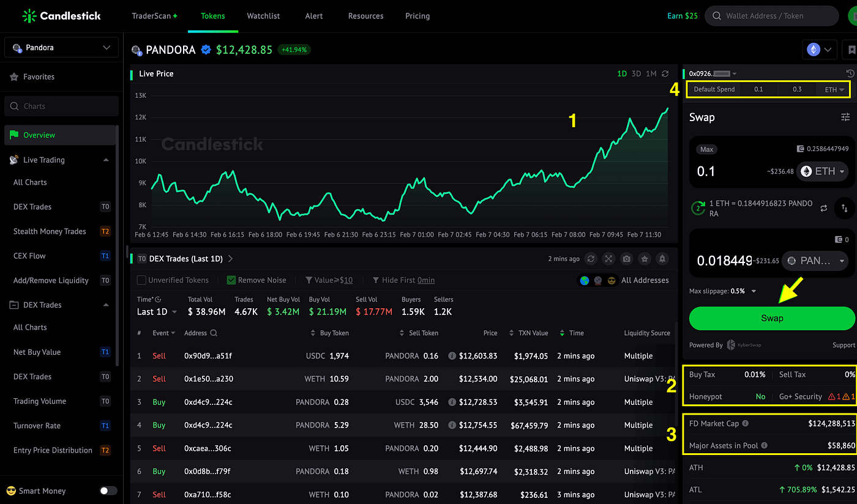Click the star favorite icon in DEX Trades
The height and width of the screenshot is (504, 857).
coord(644,259)
